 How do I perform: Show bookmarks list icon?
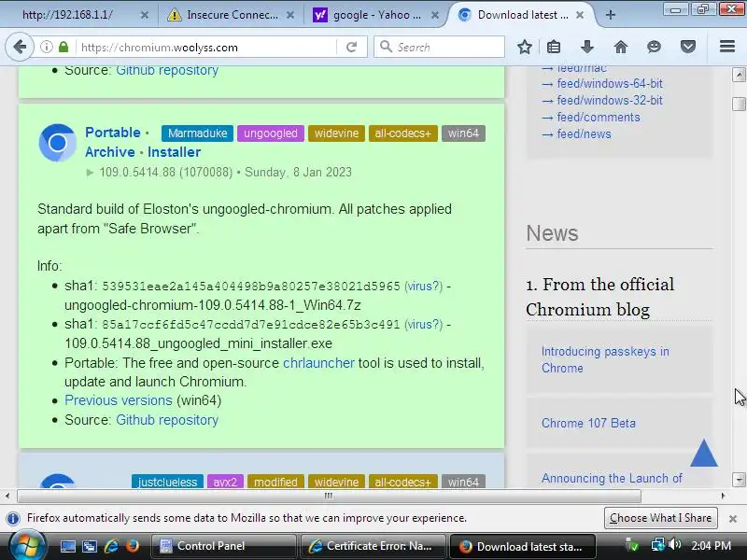click(x=554, y=47)
